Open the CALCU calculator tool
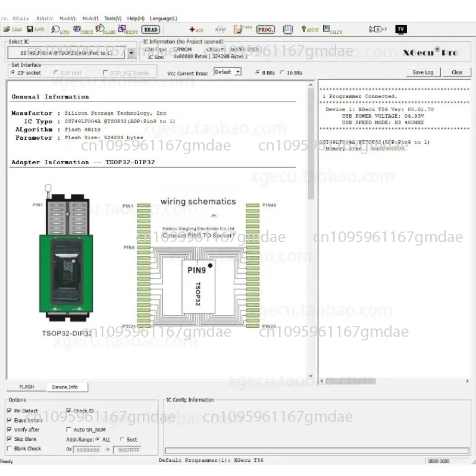Screen dimensions: 476x476 [333, 29]
